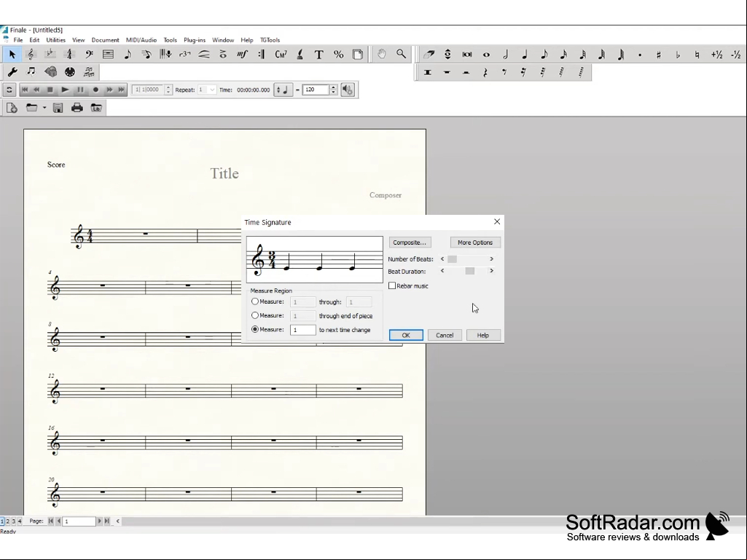The image size is (747, 560).
Task: Click the Save floppy disk icon
Action: coord(58,108)
